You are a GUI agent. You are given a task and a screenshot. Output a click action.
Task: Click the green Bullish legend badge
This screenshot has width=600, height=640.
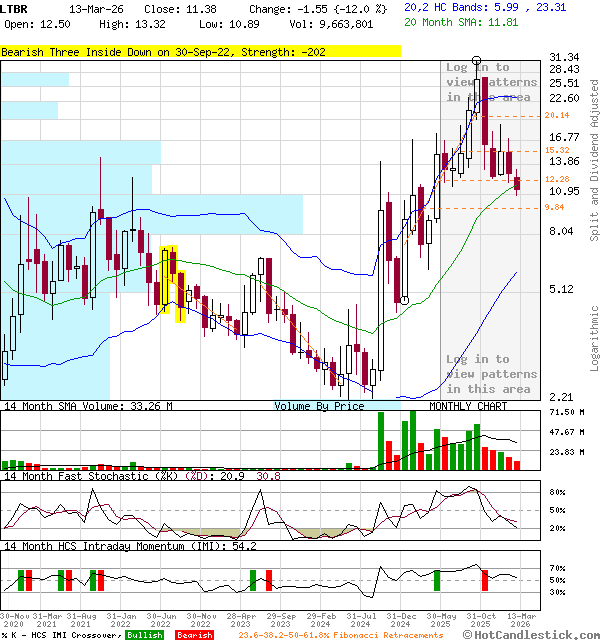[x=145, y=635]
